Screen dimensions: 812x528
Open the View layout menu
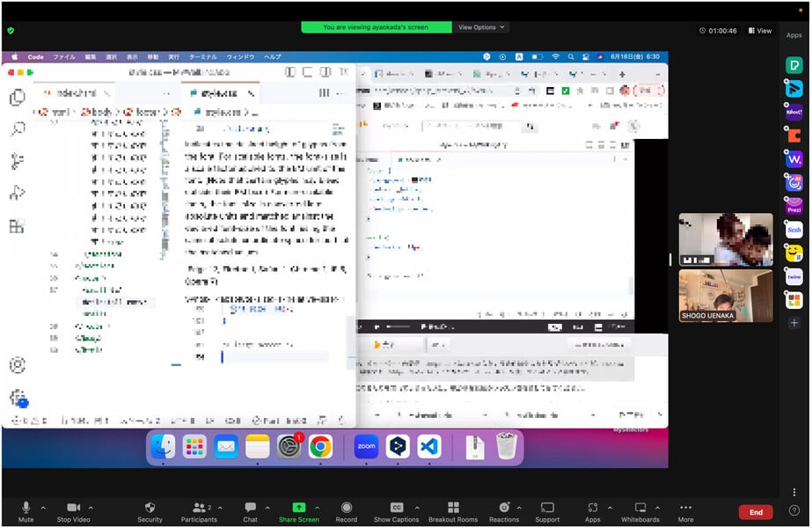(x=759, y=31)
